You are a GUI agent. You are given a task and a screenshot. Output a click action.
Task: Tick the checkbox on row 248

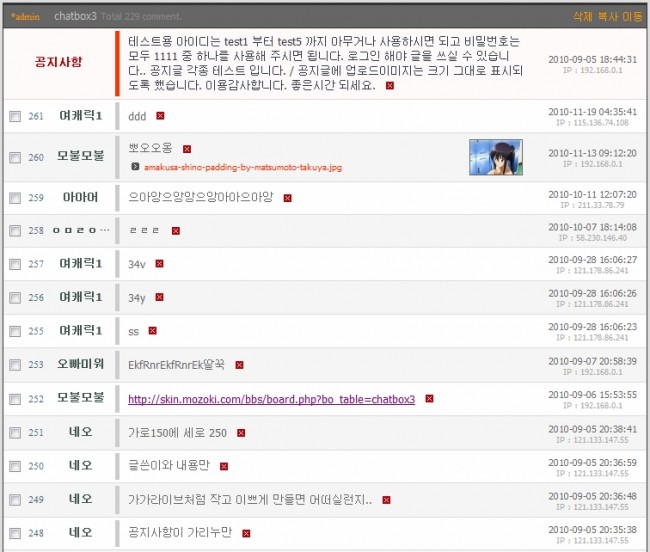coord(15,533)
